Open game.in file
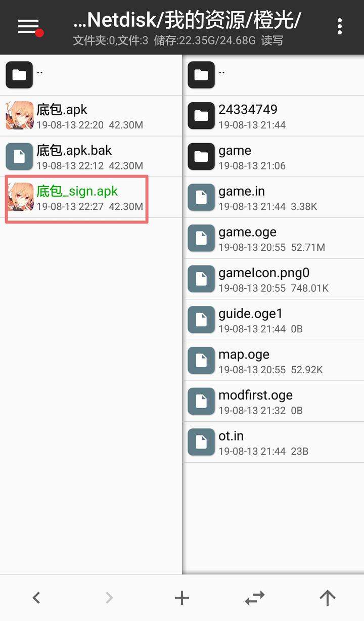Viewport: 364px width, 621px height. pyautogui.click(x=274, y=198)
